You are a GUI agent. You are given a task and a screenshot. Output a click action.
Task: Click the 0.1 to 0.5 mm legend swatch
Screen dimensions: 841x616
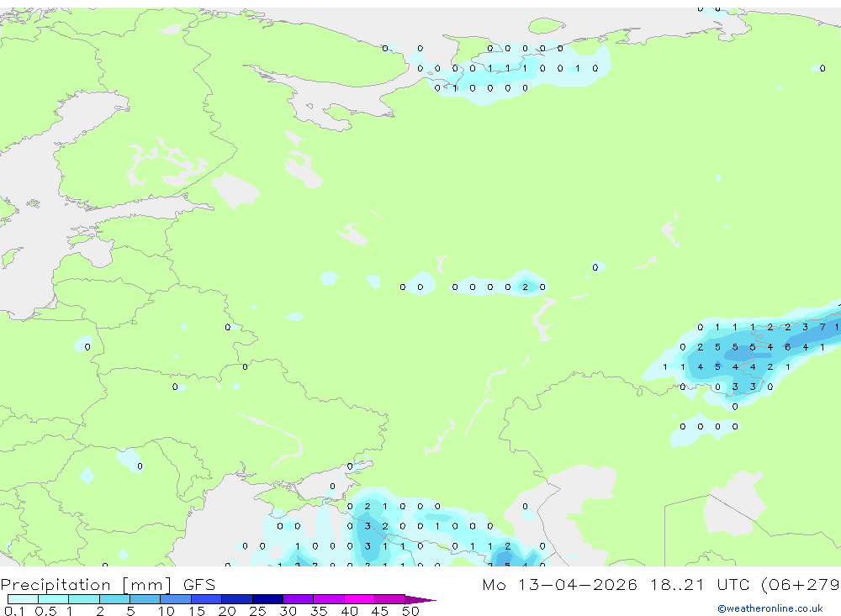(23, 599)
